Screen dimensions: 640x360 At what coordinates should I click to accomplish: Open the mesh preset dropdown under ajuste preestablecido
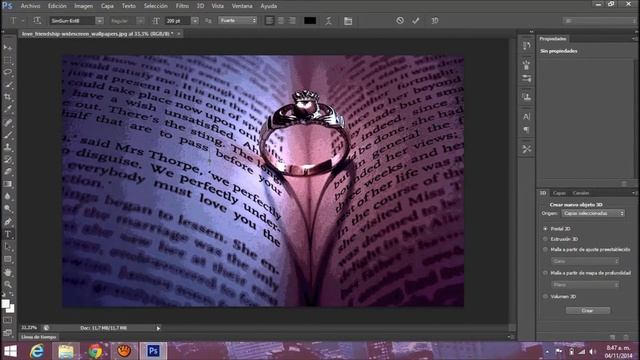(x=585, y=261)
